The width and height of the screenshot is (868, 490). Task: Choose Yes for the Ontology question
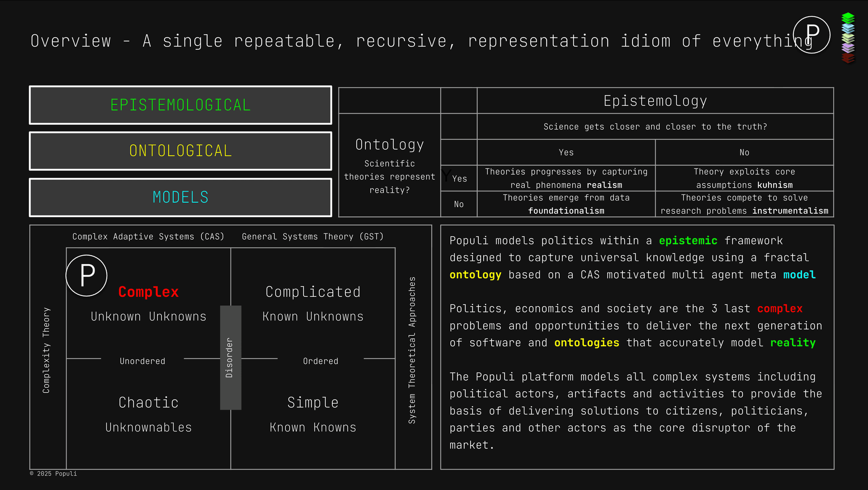[459, 178]
